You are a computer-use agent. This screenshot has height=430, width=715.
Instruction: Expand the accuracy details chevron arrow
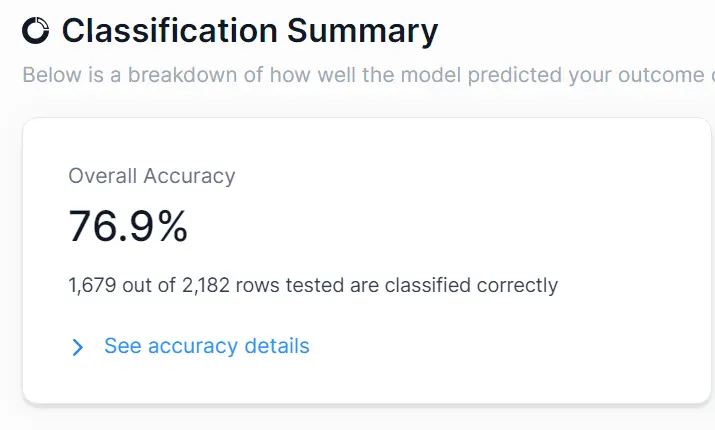(78, 347)
